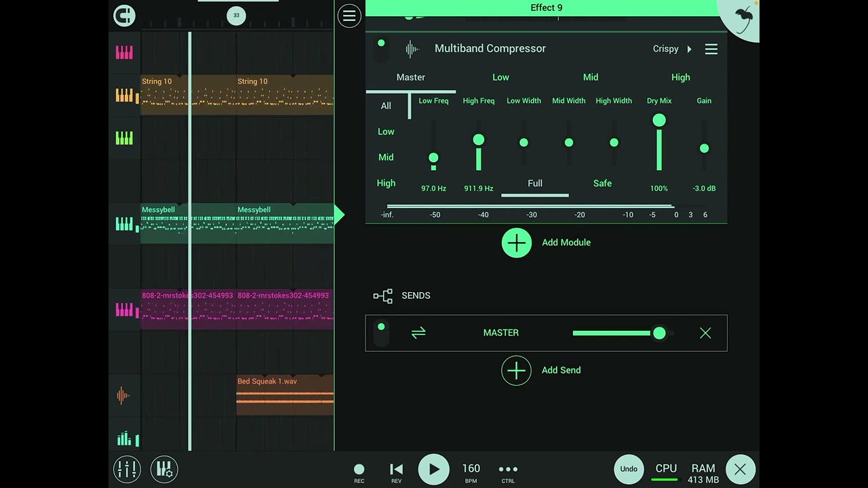Click the Add Send label

coord(561,370)
